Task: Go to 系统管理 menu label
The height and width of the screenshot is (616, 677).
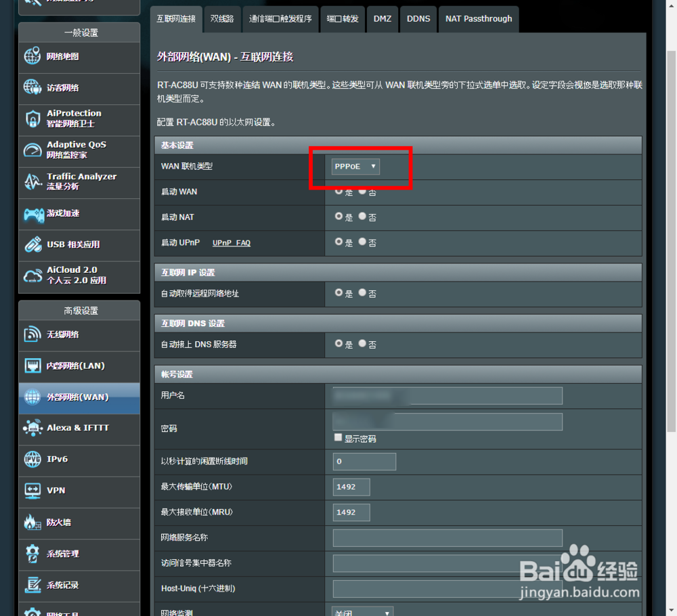Action: 63,554
